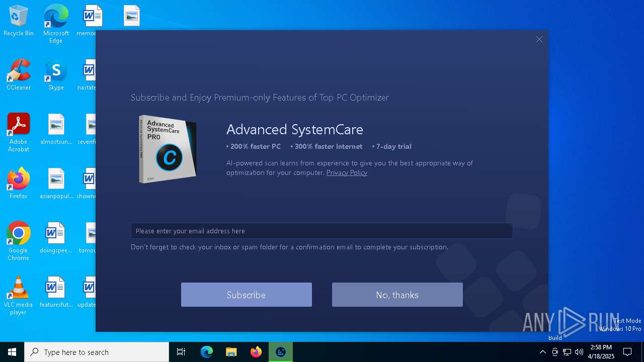Click the taskbar search box
This screenshot has width=644, height=362.
click(x=97, y=352)
